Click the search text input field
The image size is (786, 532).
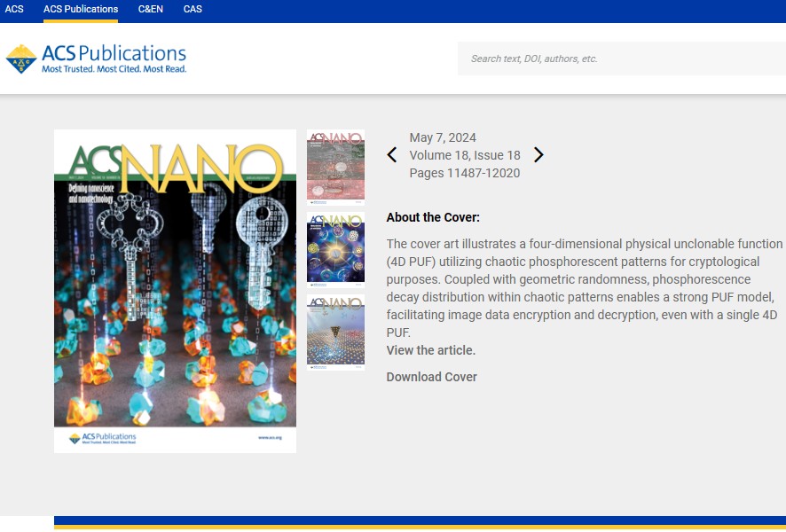tap(622, 59)
